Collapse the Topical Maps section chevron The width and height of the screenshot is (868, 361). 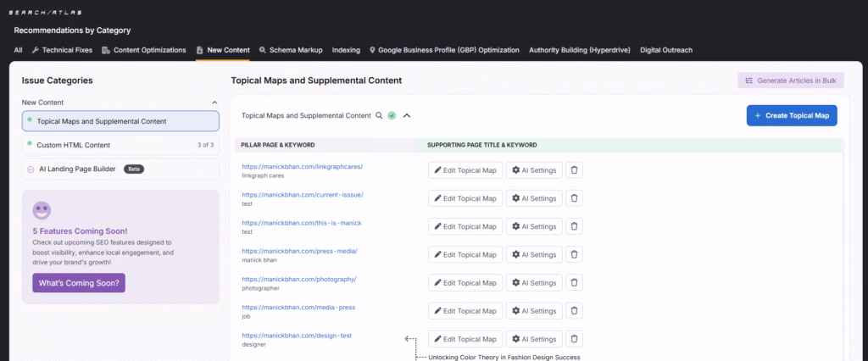tap(407, 115)
